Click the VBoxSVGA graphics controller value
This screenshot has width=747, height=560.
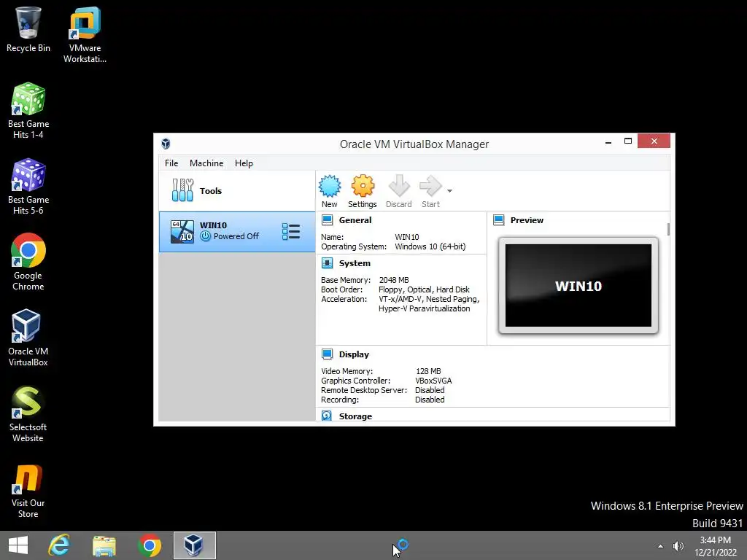click(433, 381)
